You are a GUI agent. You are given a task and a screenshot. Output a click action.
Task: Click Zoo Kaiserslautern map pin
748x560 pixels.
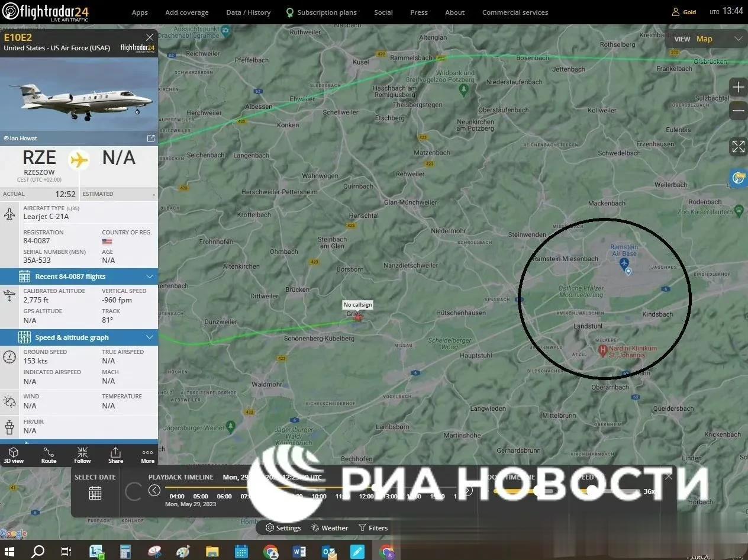(739, 210)
